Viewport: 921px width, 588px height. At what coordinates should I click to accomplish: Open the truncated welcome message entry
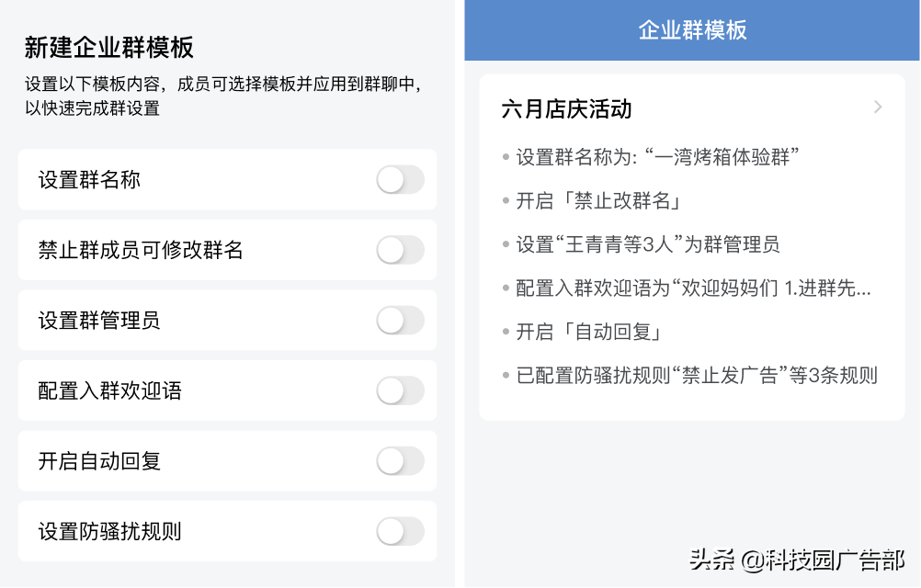[x=680, y=288]
